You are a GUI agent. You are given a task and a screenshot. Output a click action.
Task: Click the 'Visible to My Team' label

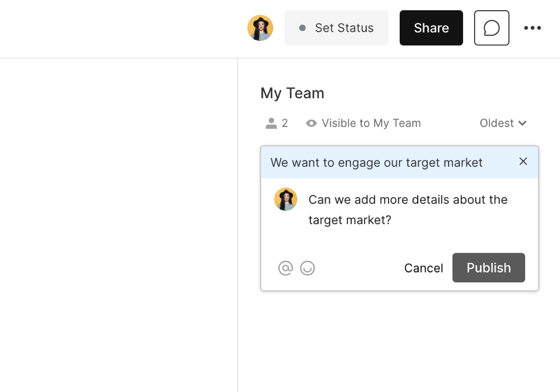[x=371, y=123]
